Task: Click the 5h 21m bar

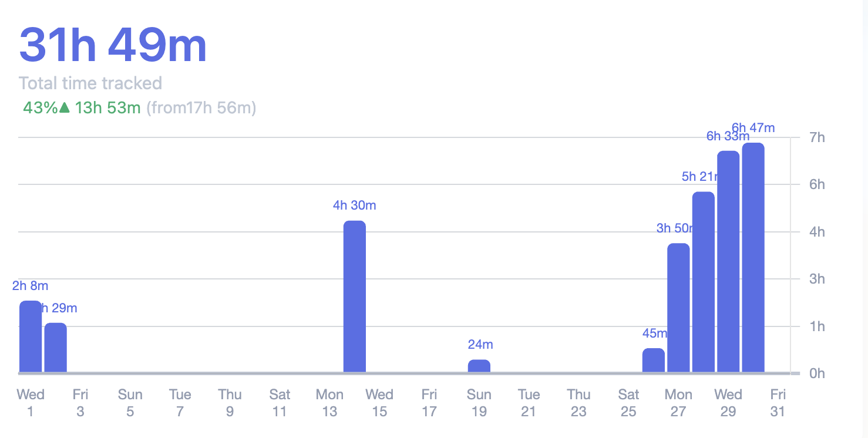Action: click(704, 282)
